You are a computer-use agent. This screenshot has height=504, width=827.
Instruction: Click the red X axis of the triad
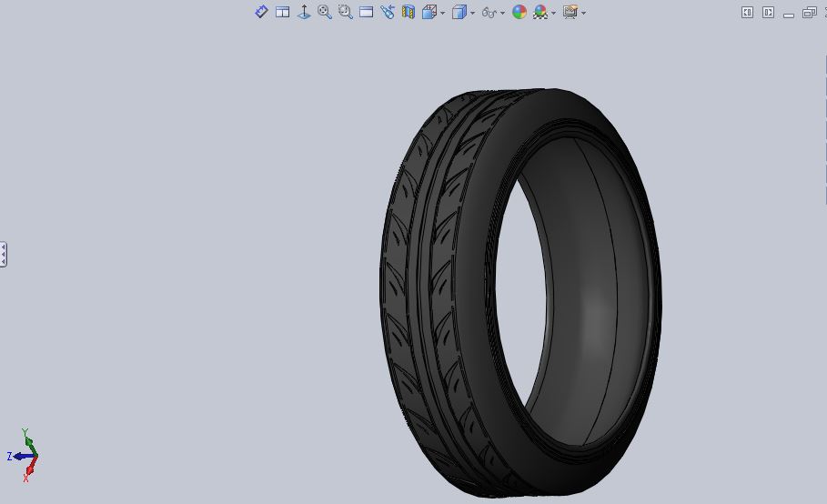(x=30, y=469)
